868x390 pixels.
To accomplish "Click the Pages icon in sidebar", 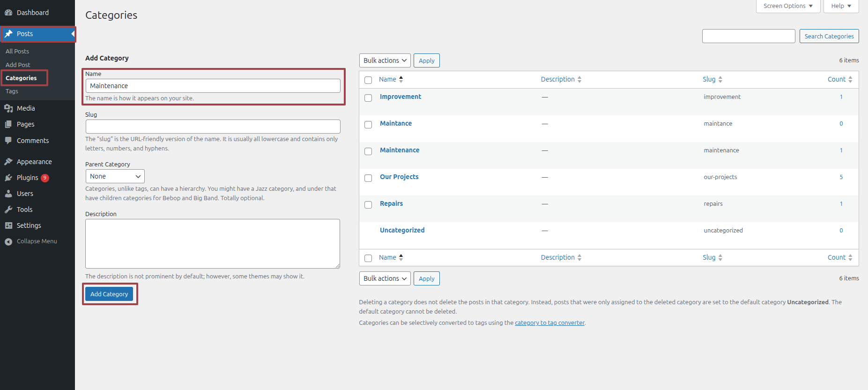I will click(x=8, y=124).
